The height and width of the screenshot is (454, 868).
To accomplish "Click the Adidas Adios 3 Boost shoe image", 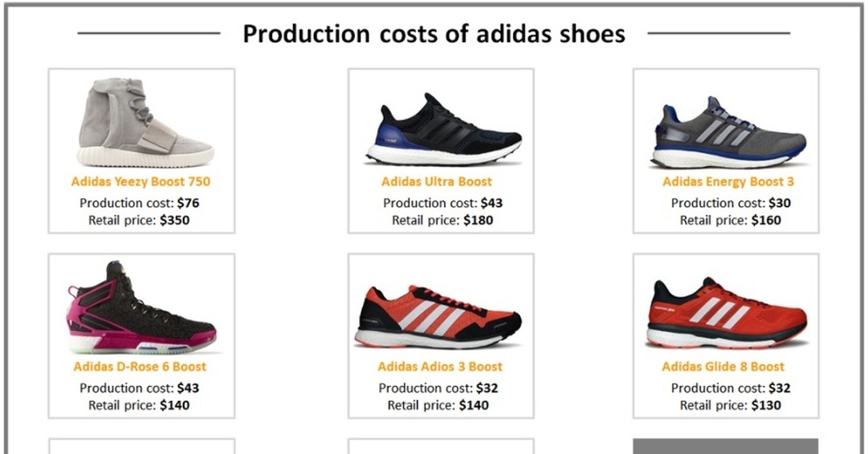I will pos(438,317).
